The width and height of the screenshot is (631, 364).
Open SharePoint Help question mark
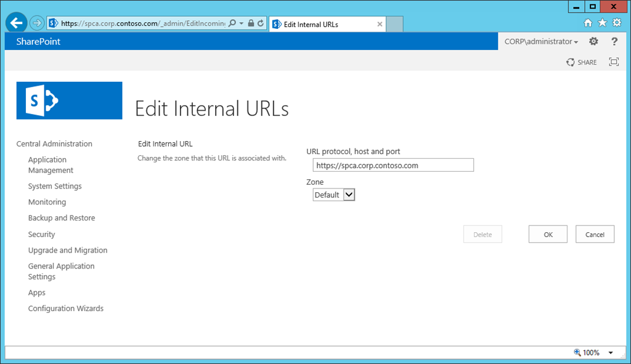(614, 41)
